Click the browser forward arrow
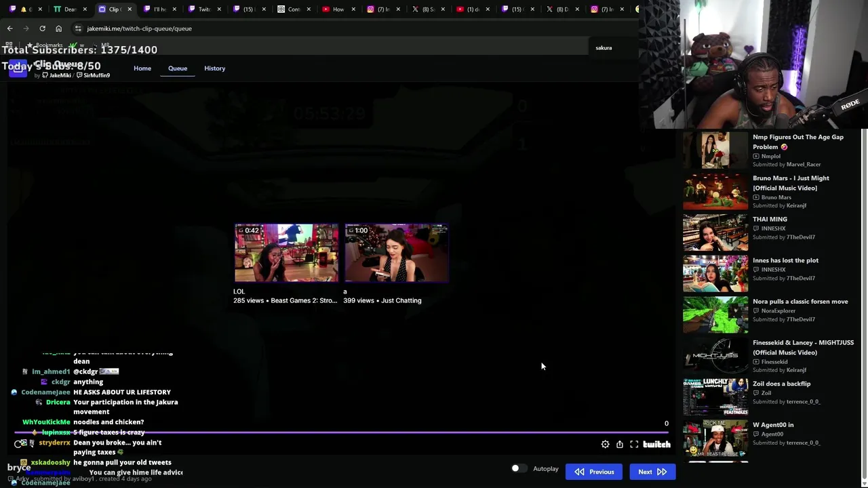868x488 pixels. [26, 28]
